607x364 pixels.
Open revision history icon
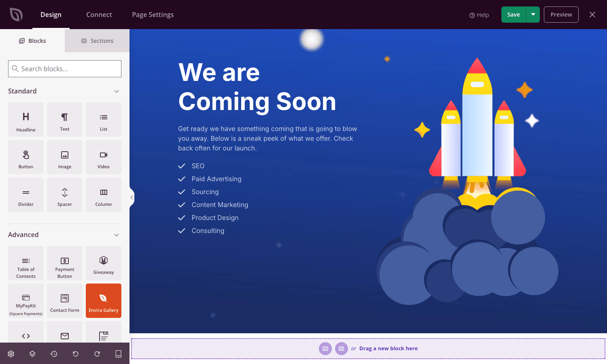pyautogui.click(x=54, y=354)
